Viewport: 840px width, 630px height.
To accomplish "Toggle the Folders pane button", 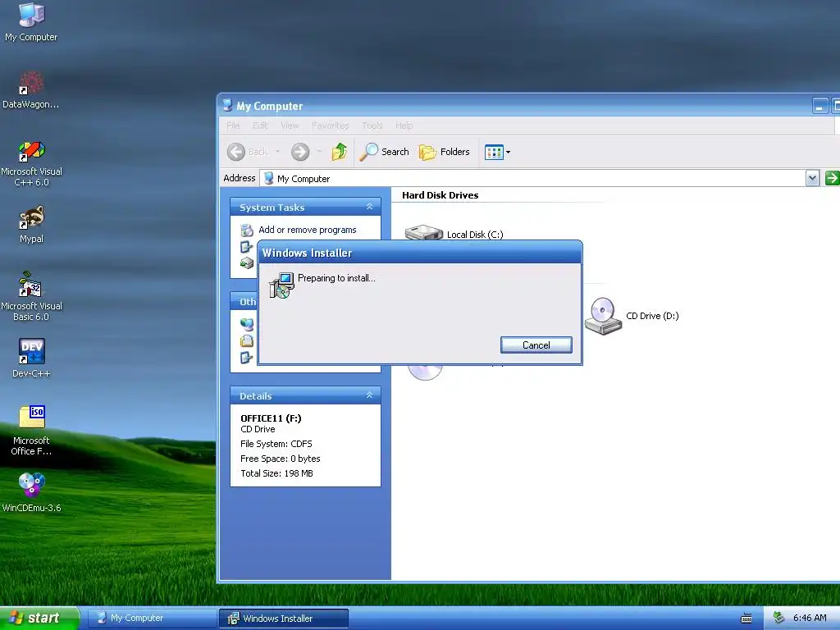I will pos(444,152).
